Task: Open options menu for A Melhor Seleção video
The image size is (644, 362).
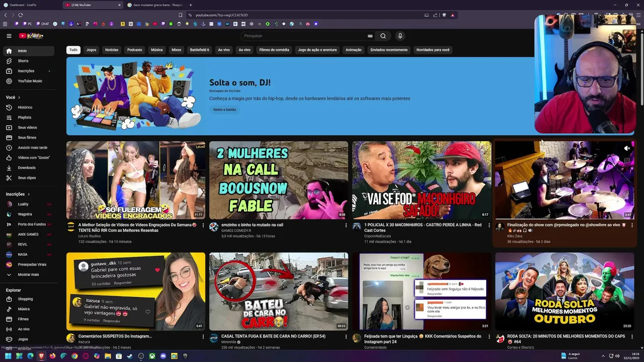Action: point(203,225)
